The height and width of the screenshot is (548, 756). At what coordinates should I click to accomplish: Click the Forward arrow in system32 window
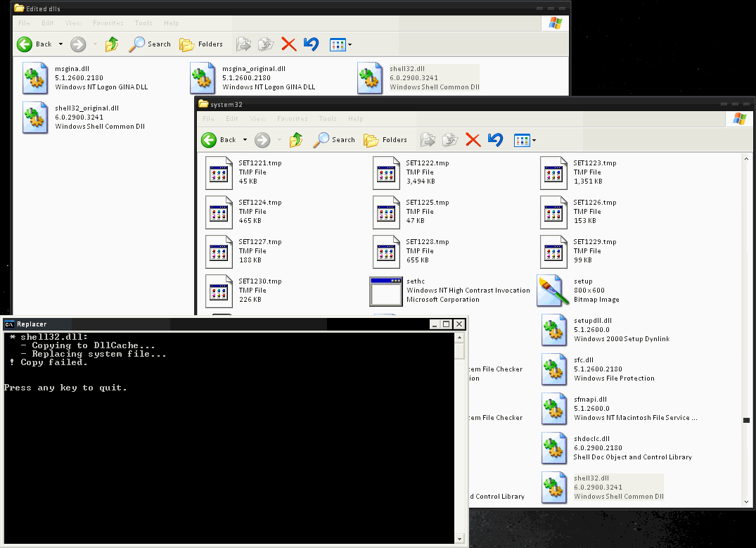[x=262, y=140]
